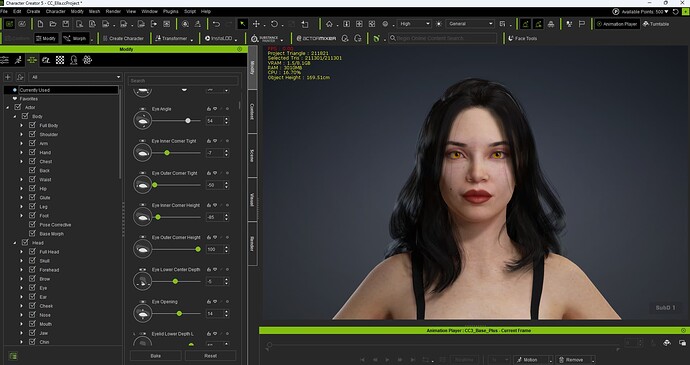Click the Bake button
The height and width of the screenshot is (365, 690).
pos(155,356)
